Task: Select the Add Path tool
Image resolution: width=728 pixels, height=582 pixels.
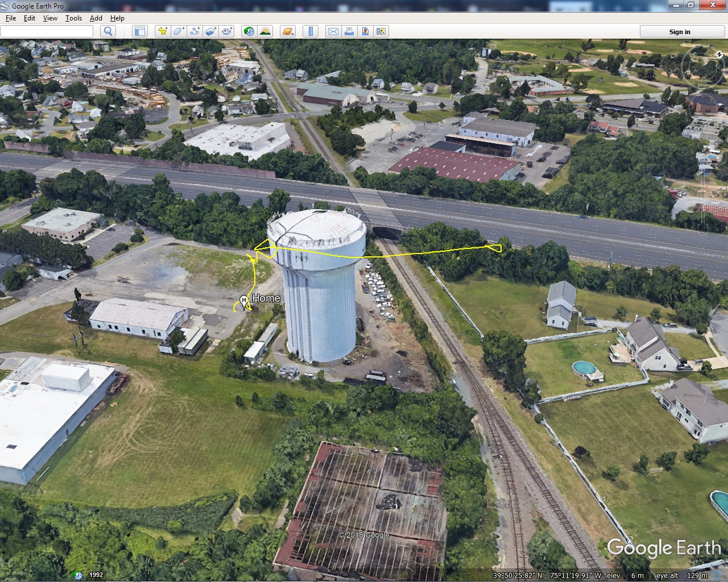Action: point(195,31)
